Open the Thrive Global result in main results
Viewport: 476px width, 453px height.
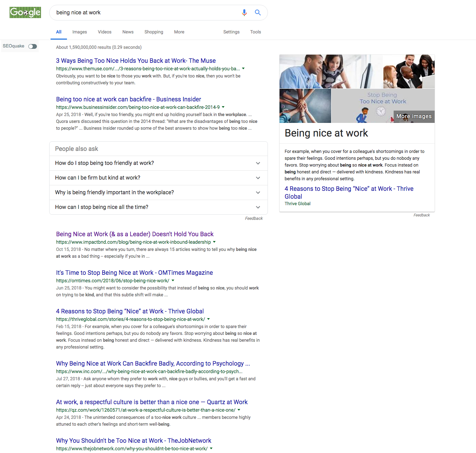click(x=130, y=311)
